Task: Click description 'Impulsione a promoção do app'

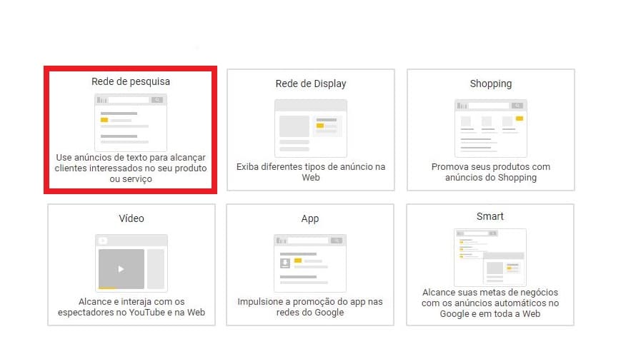Action: pyautogui.click(x=310, y=307)
